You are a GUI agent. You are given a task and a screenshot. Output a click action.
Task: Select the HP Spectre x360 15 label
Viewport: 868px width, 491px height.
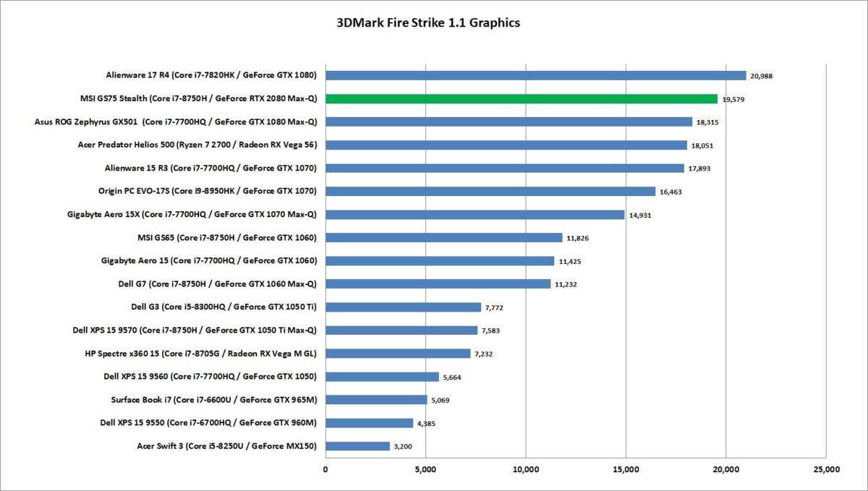202,353
